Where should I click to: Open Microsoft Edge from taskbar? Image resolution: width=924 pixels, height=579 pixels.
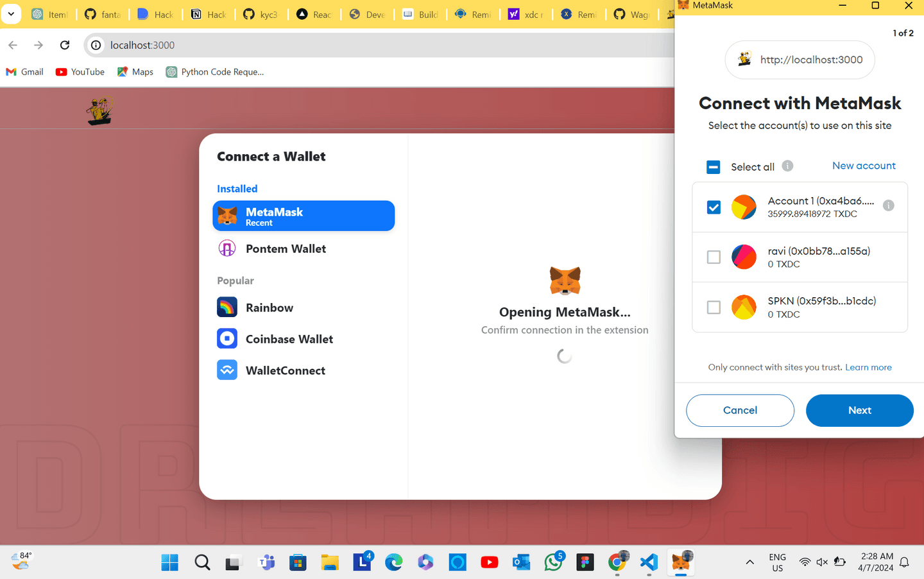click(x=393, y=562)
